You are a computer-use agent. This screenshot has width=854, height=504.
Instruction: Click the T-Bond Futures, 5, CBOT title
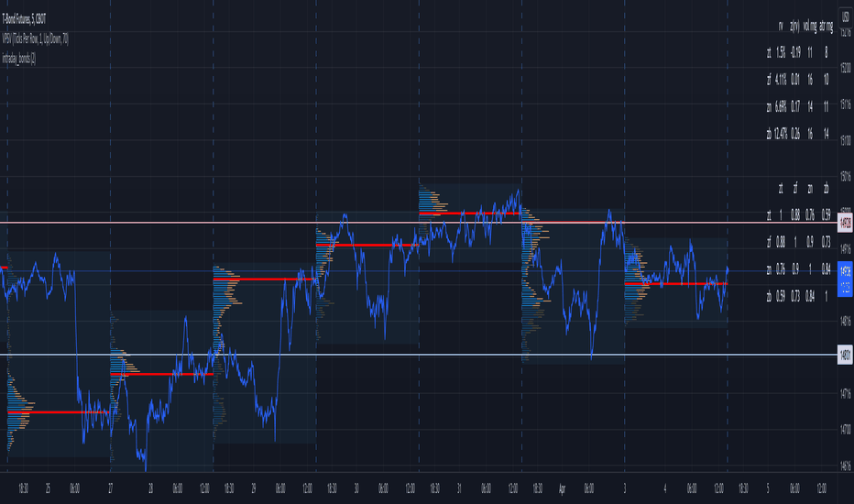click(x=24, y=19)
